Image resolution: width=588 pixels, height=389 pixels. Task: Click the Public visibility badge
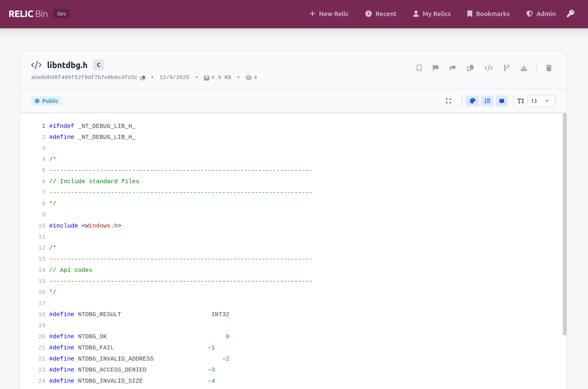click(47, 101)
